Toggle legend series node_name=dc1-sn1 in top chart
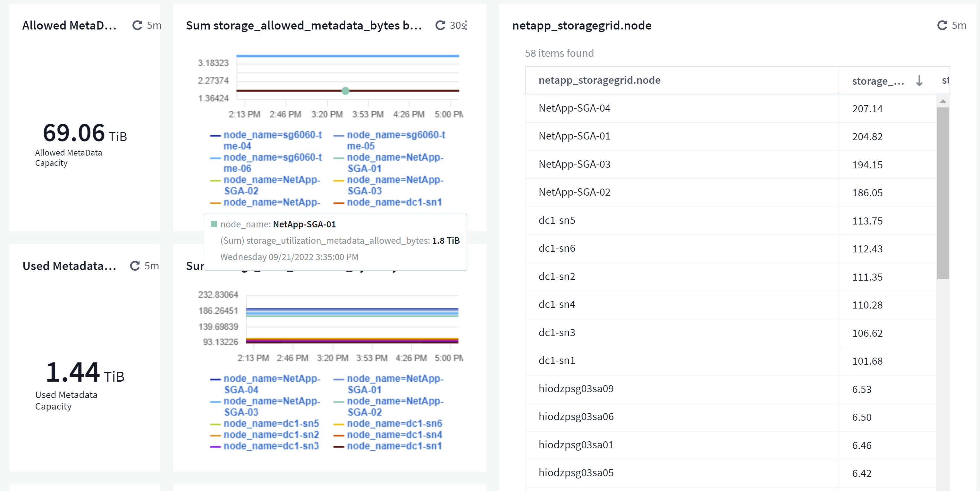980x491 pixels. [x=394, y=202]
